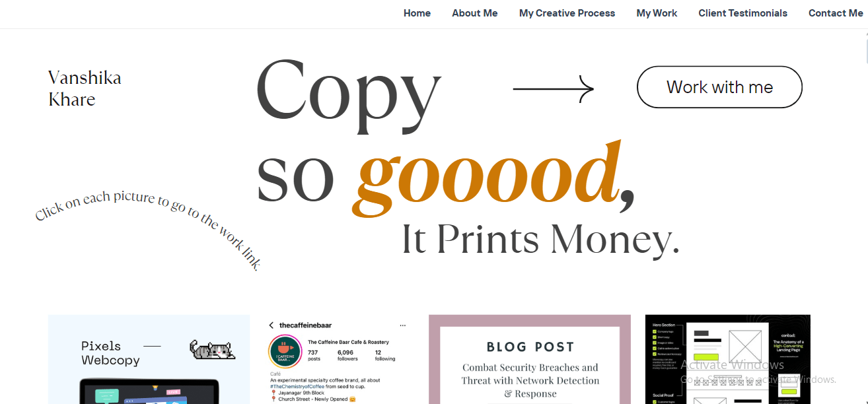Open the Pixels Webcopy project thumbnail
Image resolution: width=868 pixels, height=404 pixels.
[x=149, y=359]
